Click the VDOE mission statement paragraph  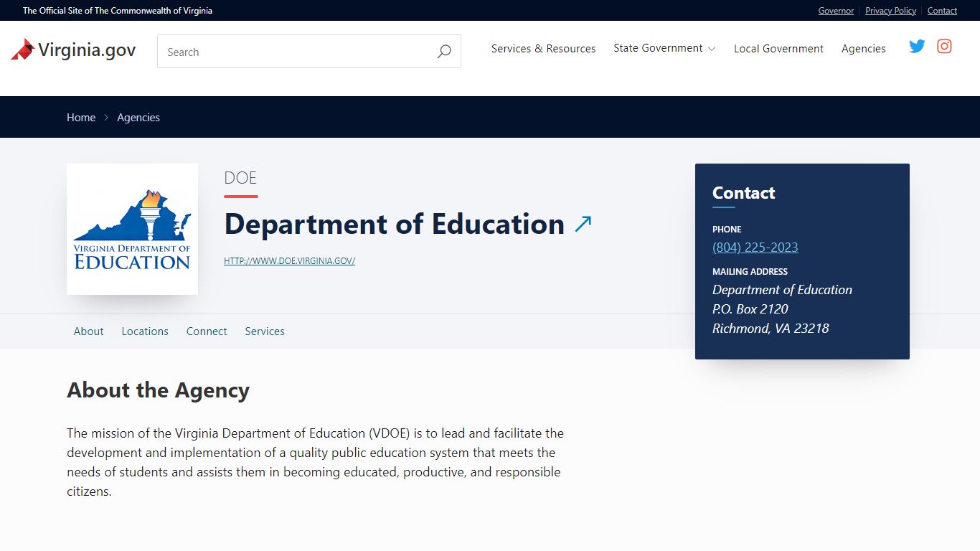click(316, 463)
